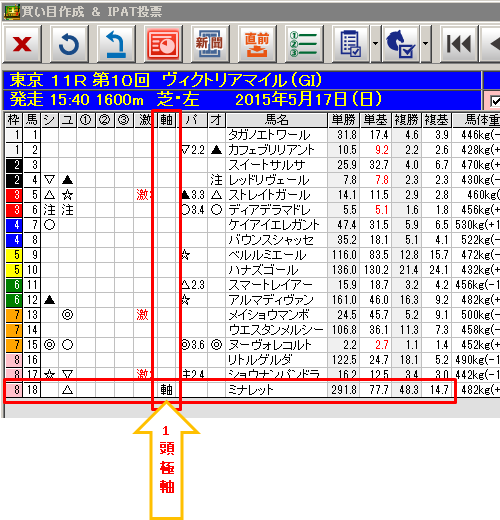
Task: Open the numbered list icon
Action: [x=304, y=44]
